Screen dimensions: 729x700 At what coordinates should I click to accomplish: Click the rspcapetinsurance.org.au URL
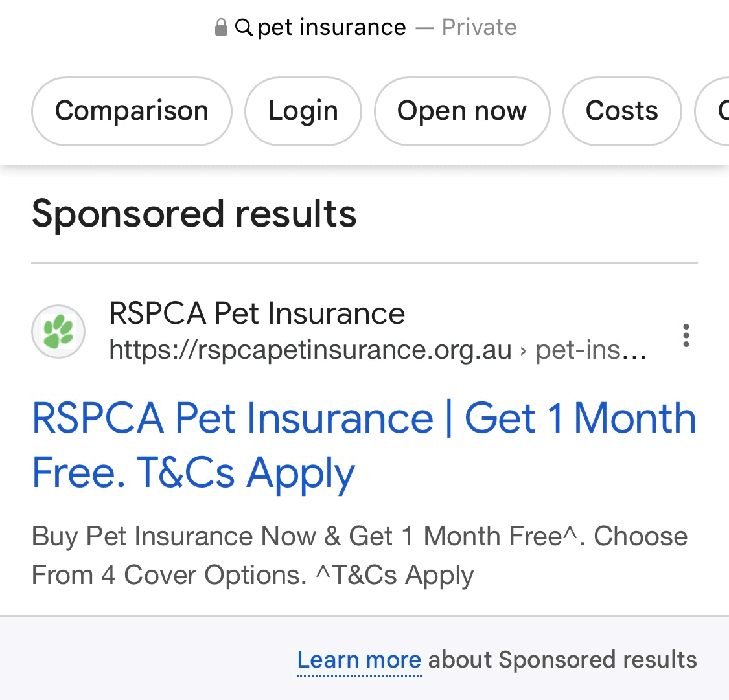(x=310, y=351)
